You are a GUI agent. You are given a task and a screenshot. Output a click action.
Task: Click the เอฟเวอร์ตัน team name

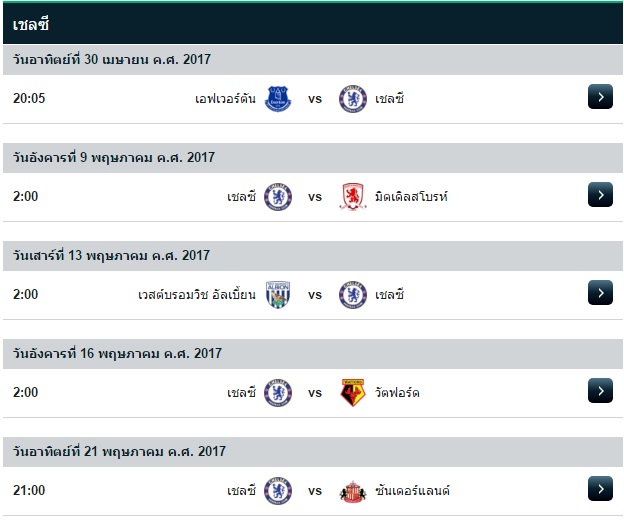click(226, 99)
